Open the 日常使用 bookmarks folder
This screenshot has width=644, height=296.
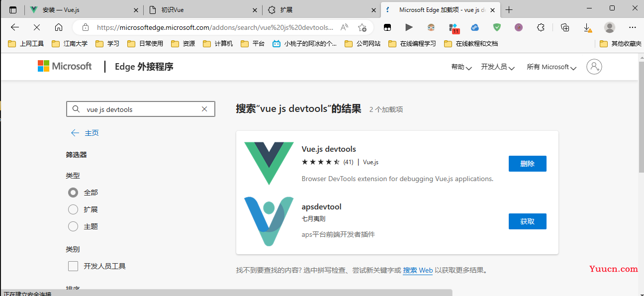point(145,44)
